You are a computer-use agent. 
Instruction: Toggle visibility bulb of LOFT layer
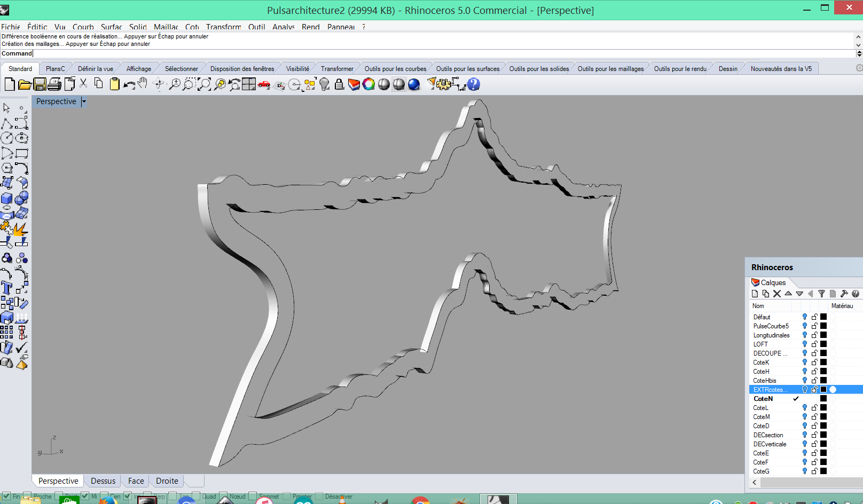coord(805,344)
